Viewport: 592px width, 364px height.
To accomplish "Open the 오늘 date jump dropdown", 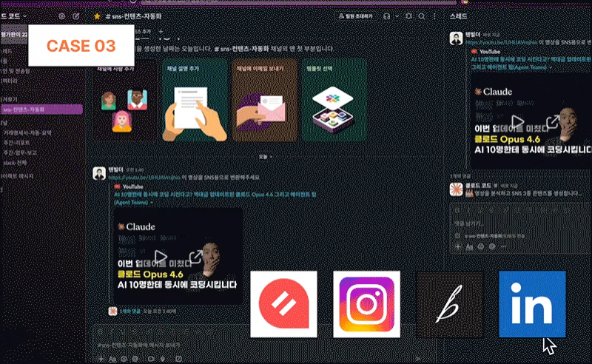I will (266, 156).
